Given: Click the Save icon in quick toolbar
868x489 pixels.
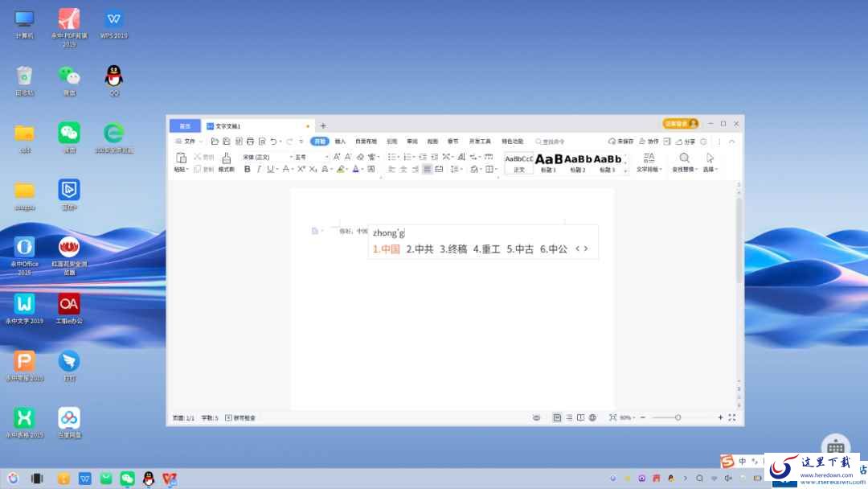Looking at the screenshot, I should point(227,142).
